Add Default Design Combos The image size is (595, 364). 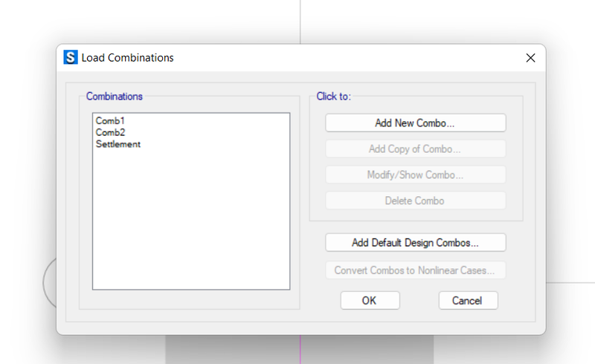pos(415,242)
